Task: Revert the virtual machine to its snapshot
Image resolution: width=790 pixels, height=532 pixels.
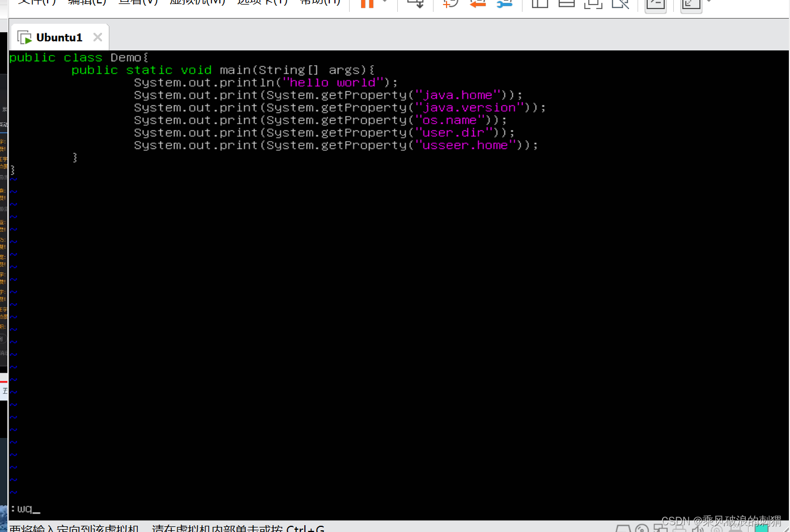Action: [x=477, y=4]
